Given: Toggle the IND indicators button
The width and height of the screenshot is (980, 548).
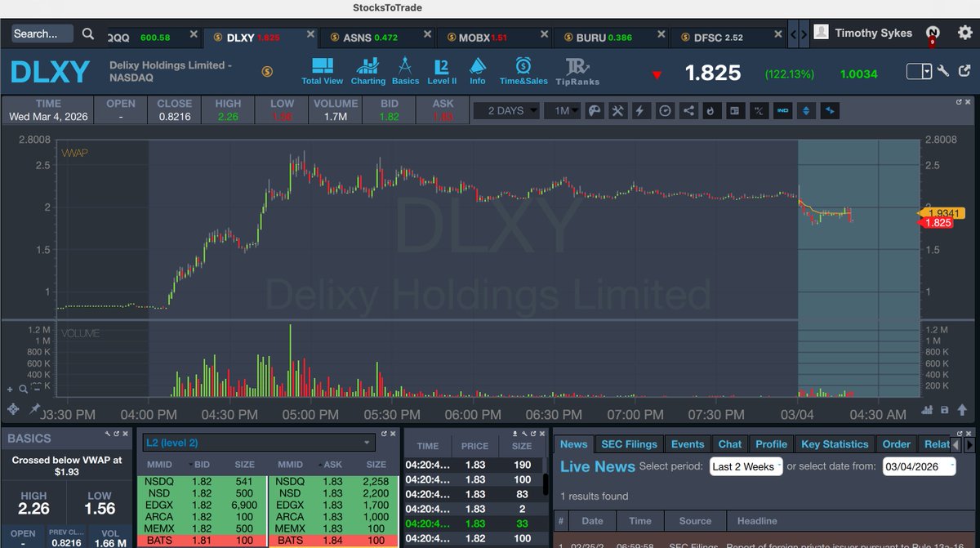Looking at the screenshot, I should click(782, 110).
